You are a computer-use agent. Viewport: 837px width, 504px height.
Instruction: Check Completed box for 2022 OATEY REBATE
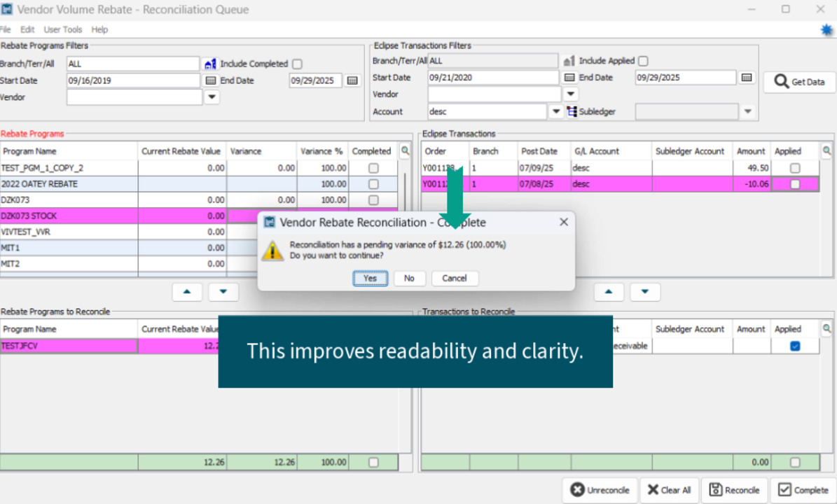coord(373,184)
